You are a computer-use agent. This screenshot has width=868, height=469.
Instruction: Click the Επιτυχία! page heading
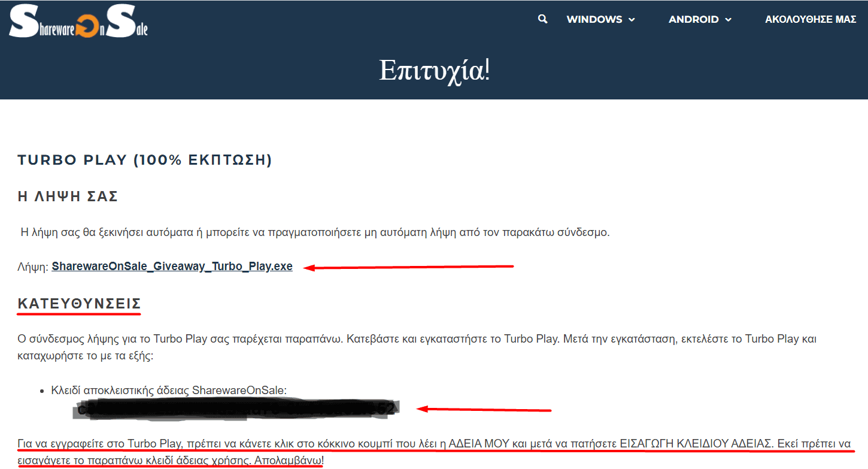[x=434, y=71]
